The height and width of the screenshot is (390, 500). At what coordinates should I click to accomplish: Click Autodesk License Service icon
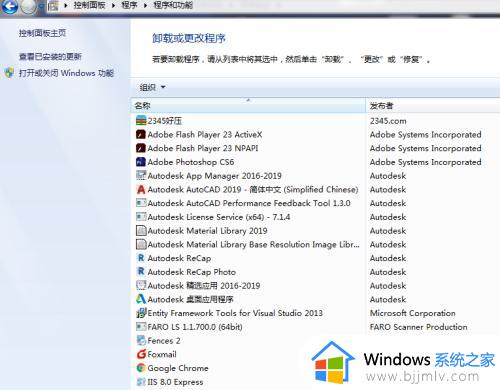[x=141, y=217]
